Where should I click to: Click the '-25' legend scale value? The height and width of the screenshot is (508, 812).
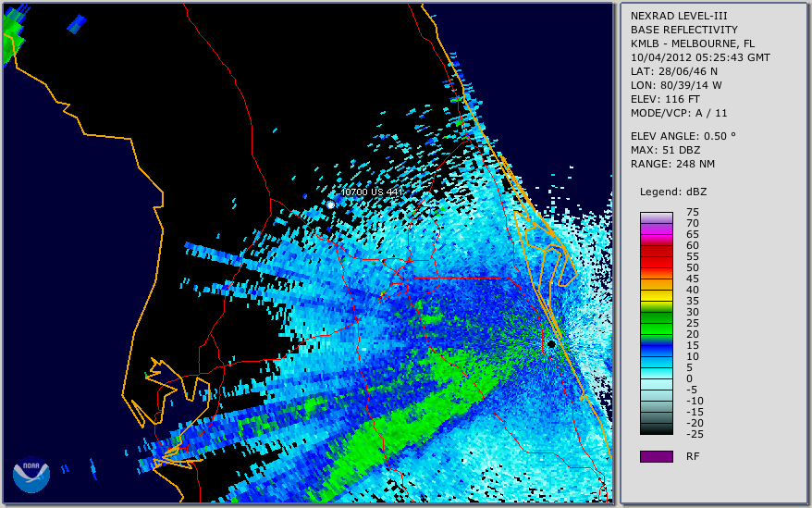pyautogui.click(x=695, y=434)
